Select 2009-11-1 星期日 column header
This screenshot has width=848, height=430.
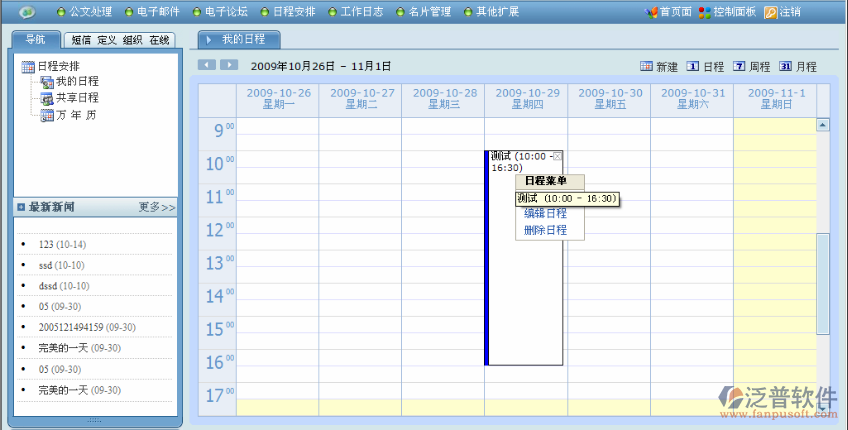click(776, 98)
